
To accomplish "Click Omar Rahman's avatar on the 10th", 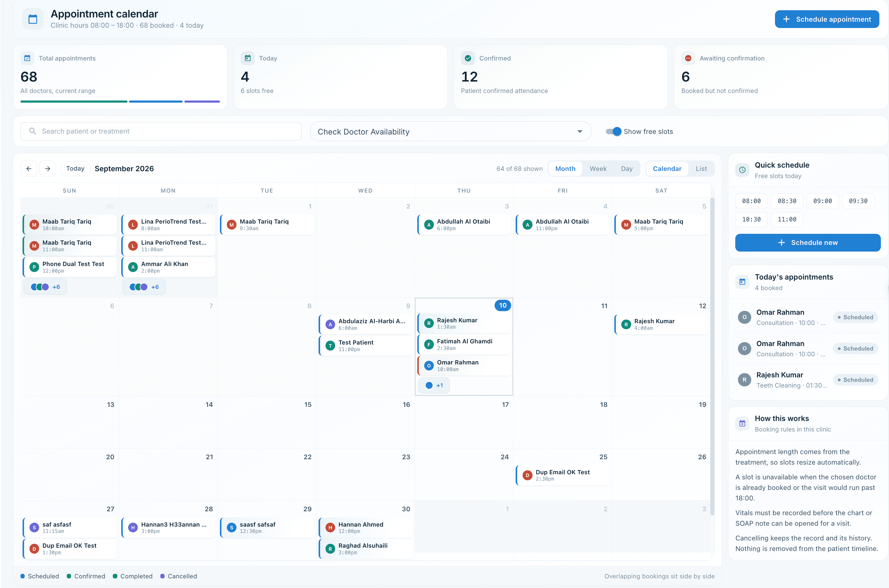I will pos(429,366).
